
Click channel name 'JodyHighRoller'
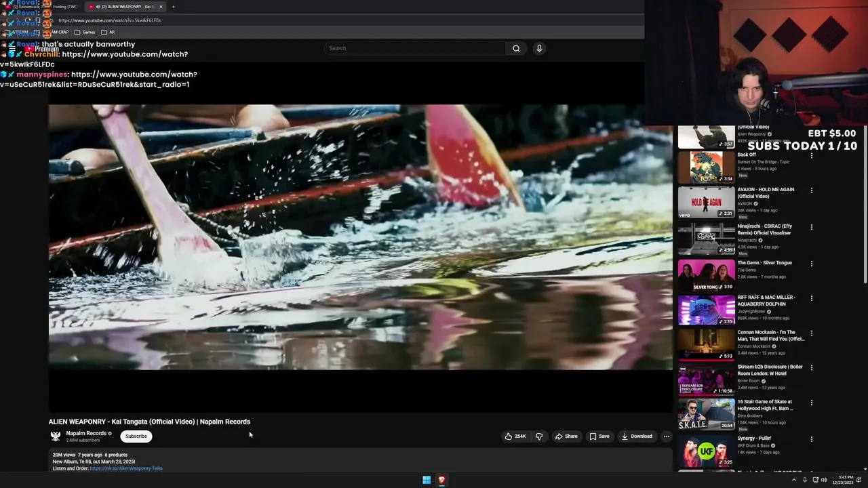(752, 312)
